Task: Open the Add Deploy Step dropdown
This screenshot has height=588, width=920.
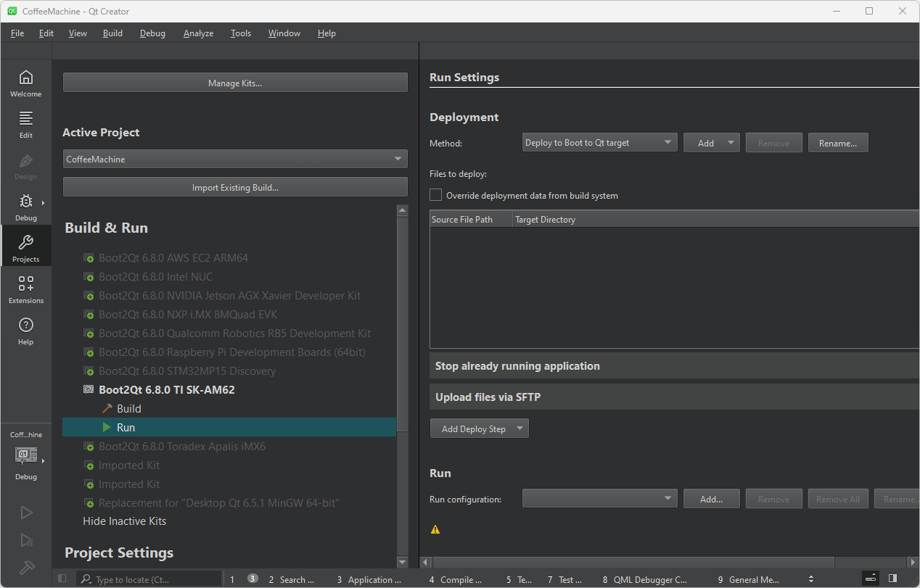Action: pyautogui.click(x=480, y=428)
